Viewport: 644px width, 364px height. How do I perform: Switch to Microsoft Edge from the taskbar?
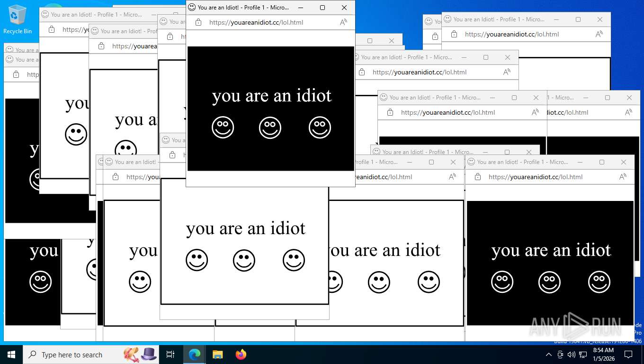(195, 355)
